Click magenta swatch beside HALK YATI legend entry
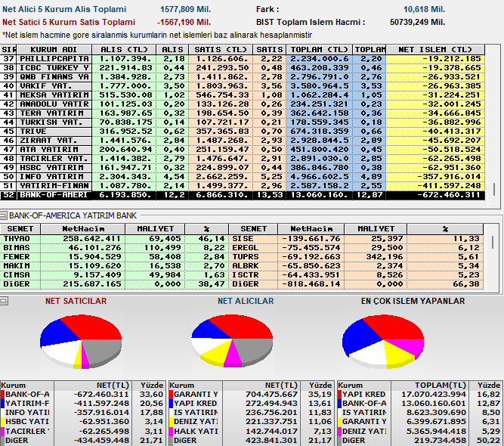 point(171,431)
